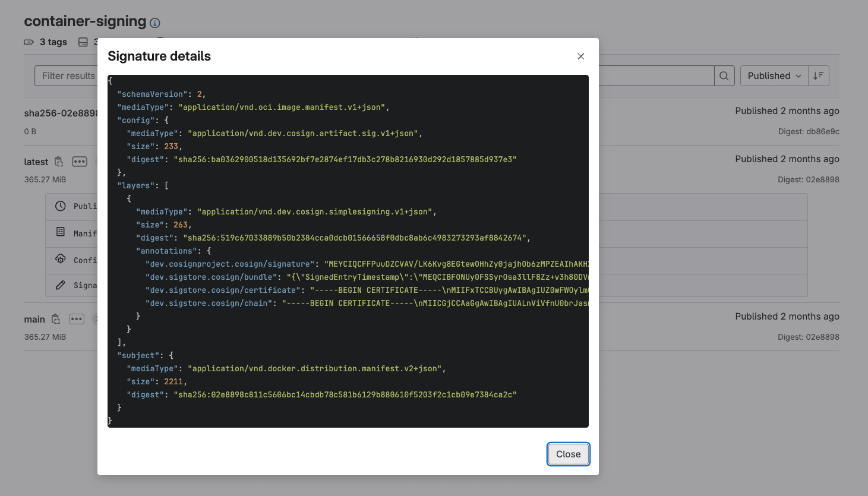Click Published 2 months ago for sha256 tag
The height and width of the screenshot is (496, 868).
[x=787, y=110]
